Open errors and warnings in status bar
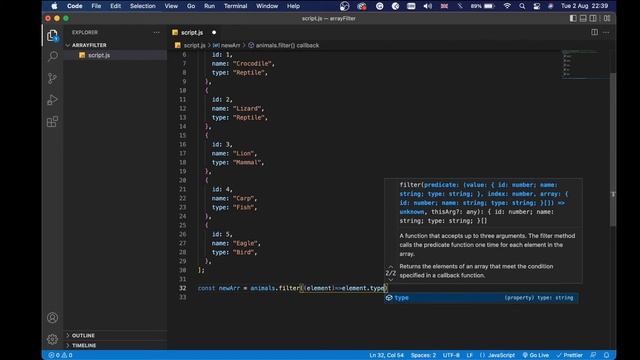 (x=60, y=355)
